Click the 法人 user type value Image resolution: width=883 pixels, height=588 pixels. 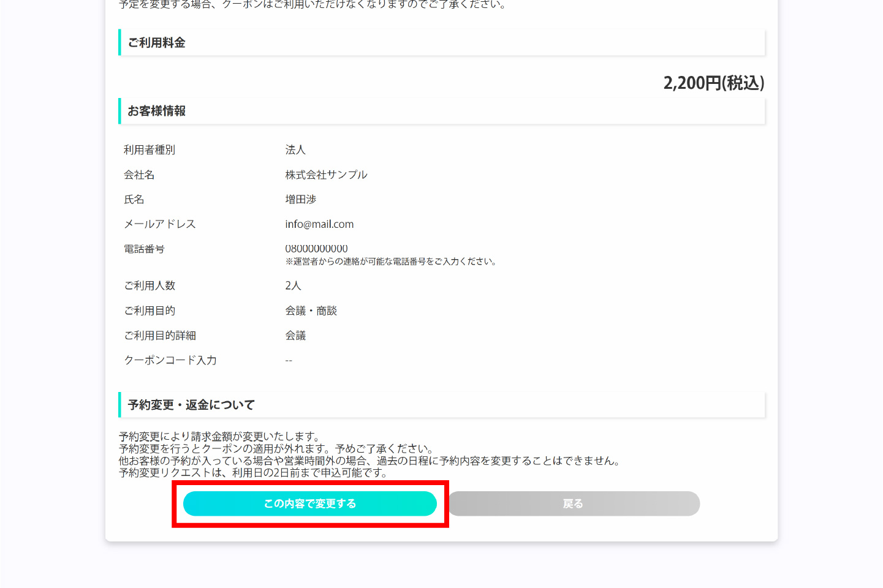point(295,150)
